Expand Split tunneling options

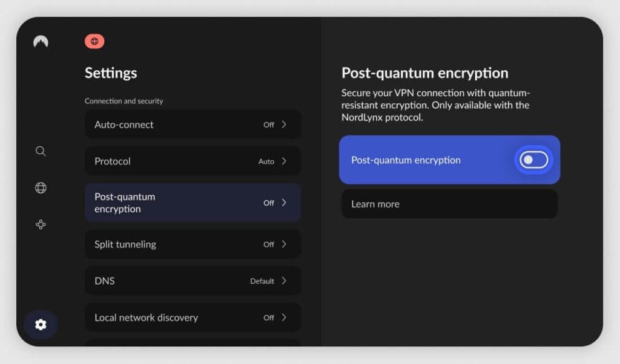click(x=193, y=244)
